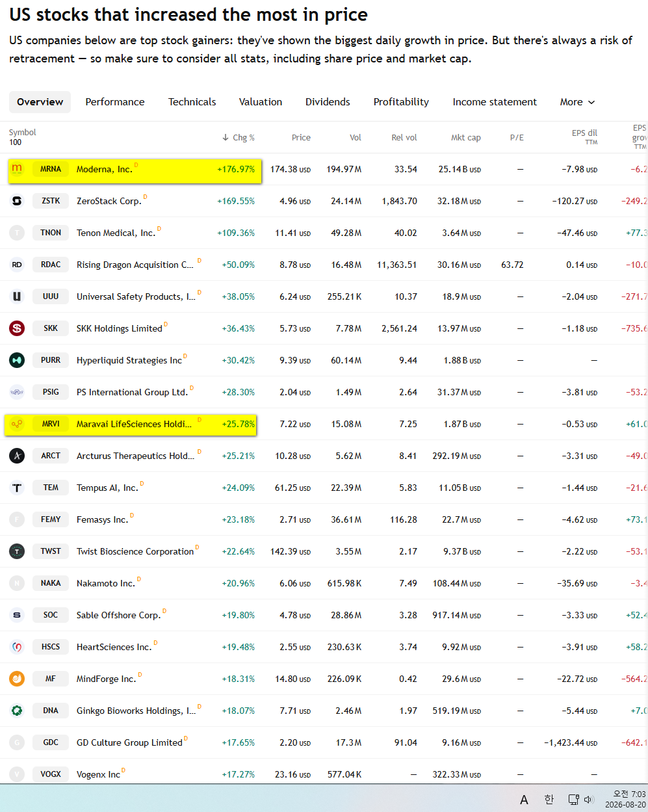Select the +169.55% change value

coord(236,201)
